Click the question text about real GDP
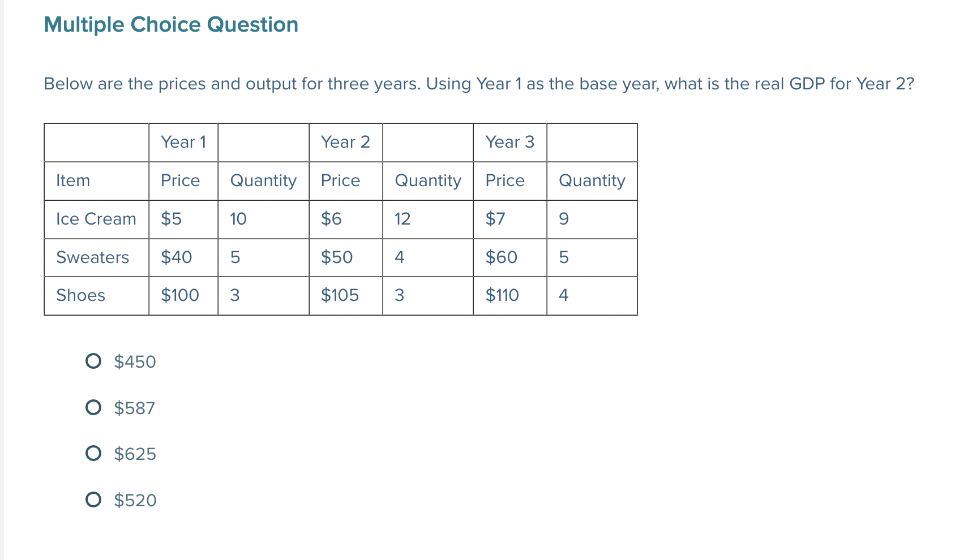 (x=478, y=84)
